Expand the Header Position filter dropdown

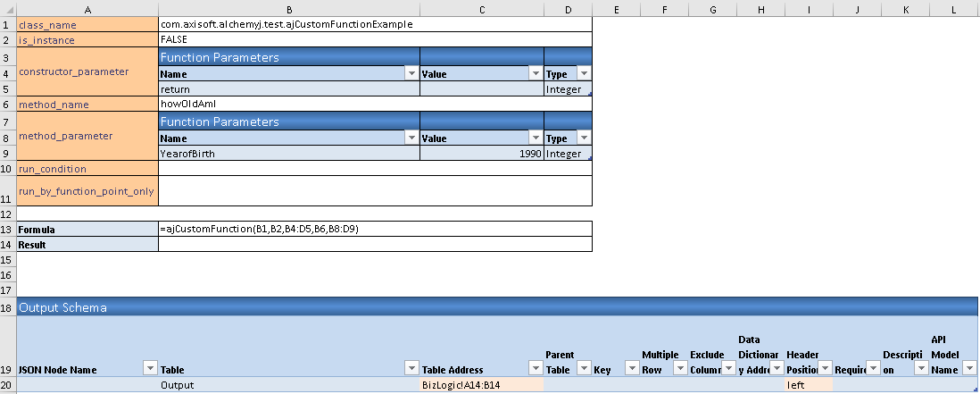pos(824,369)
